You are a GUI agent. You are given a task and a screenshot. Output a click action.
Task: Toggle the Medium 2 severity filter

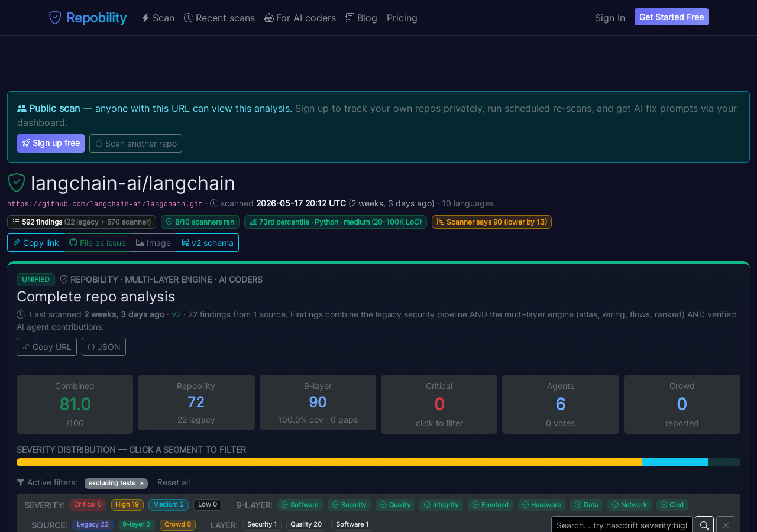(x=169, y=505)
